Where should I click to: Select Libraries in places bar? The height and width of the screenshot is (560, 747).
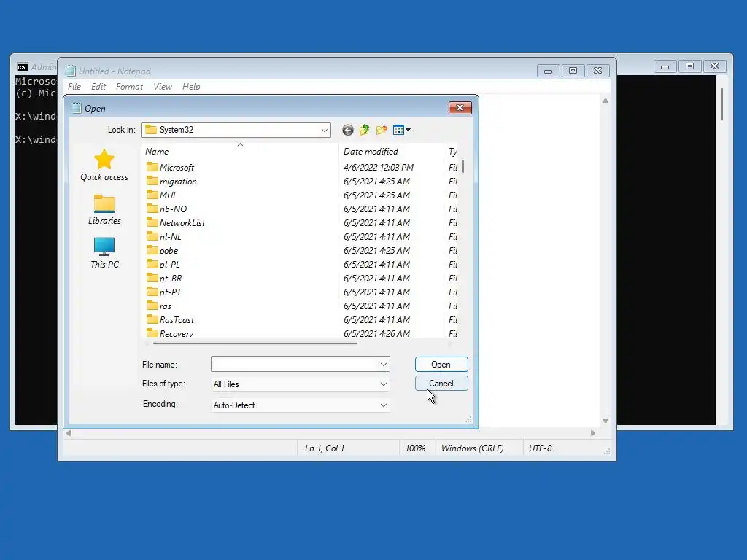104,210
